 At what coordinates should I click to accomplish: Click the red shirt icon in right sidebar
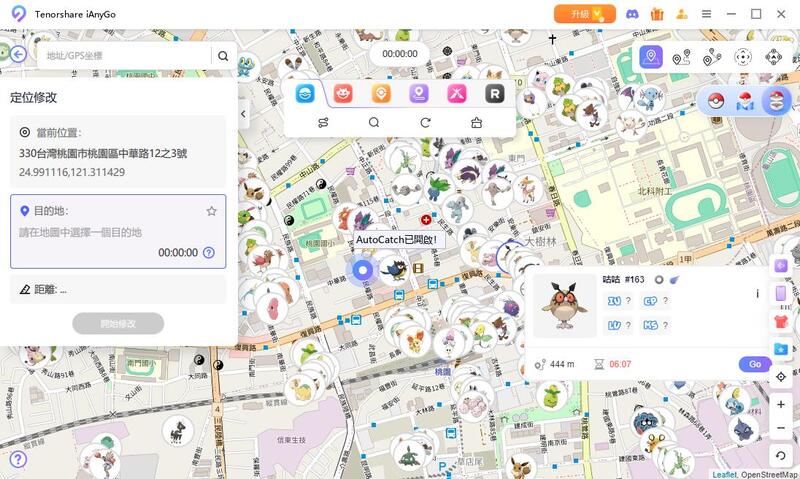pyautogui.click(x=781, y=322)
